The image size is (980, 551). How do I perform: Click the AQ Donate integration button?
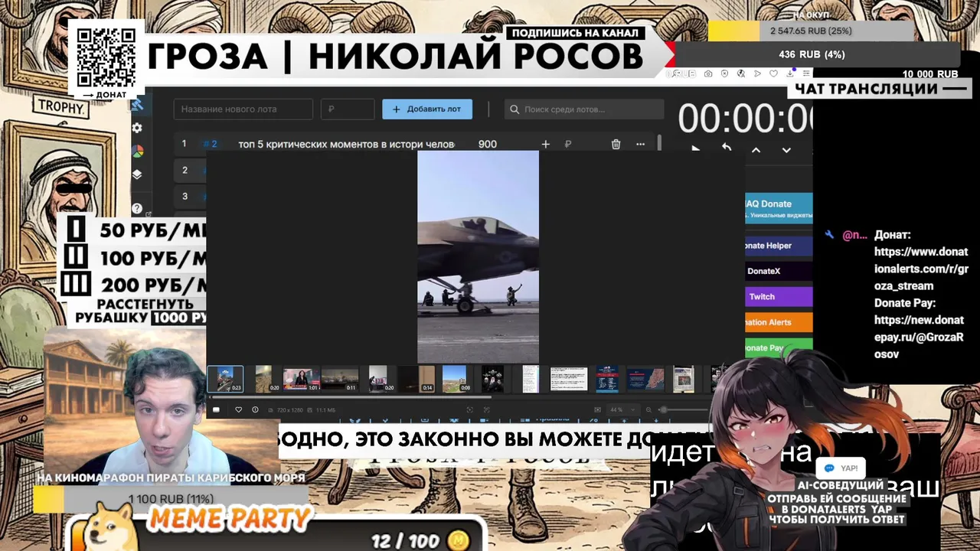pos(779,207)
